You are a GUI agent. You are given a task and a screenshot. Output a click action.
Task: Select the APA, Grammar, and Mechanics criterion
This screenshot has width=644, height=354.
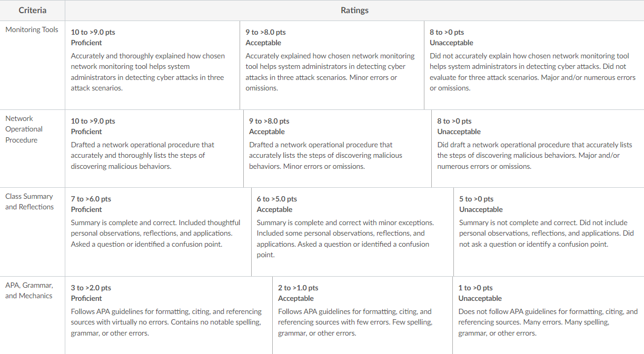[29, 290]
